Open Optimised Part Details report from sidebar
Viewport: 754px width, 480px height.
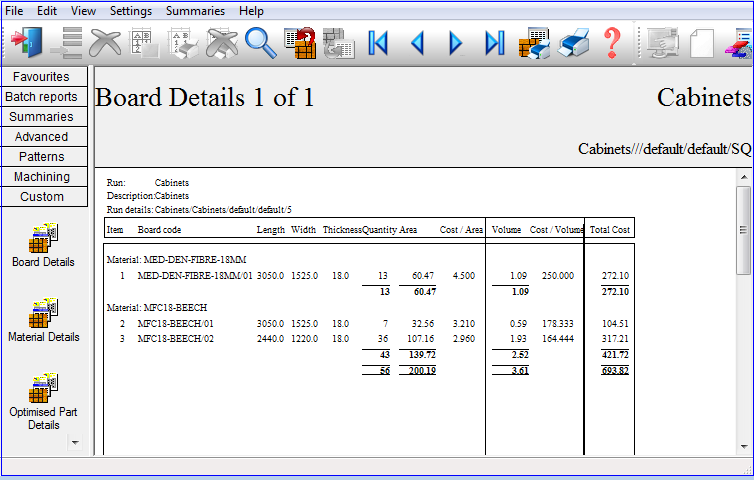click(x=43, y=401)
